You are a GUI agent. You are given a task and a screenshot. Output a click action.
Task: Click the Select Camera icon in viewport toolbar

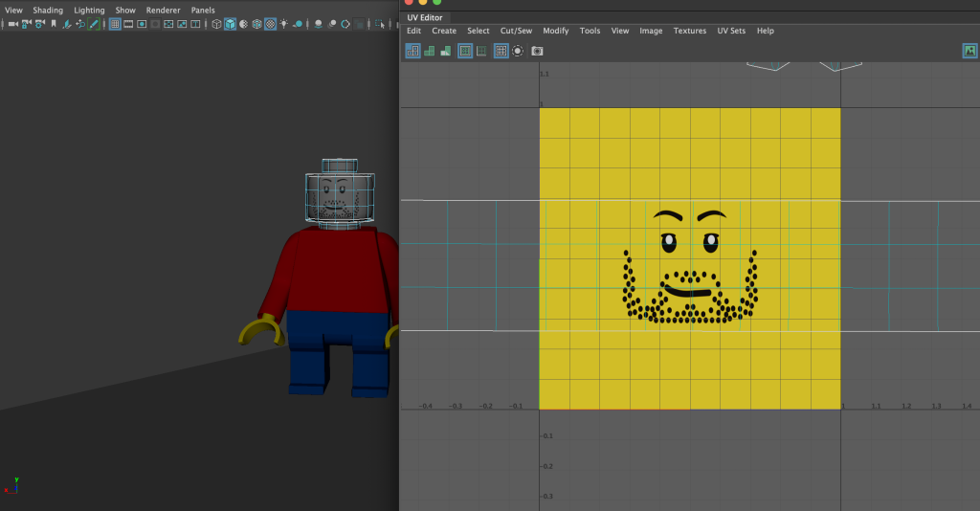pyautogui.click(x=12, y=24)
